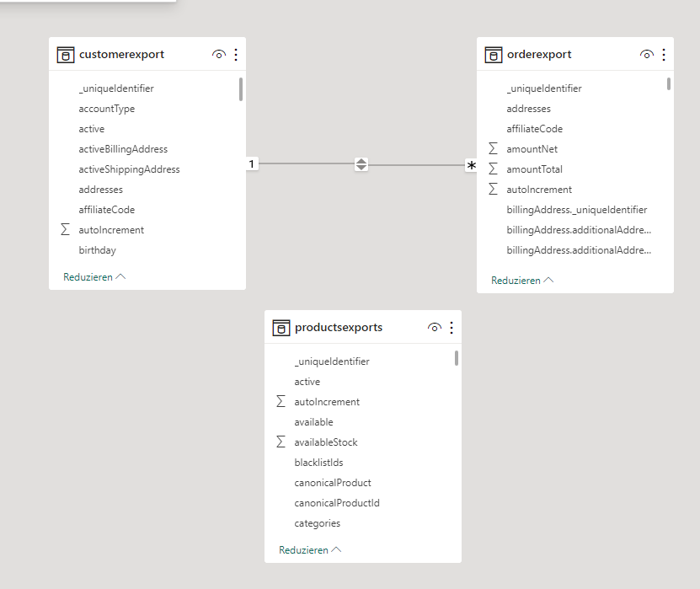
Task: Collapse productsexports with Reduzieren
Action: point(310,550)
